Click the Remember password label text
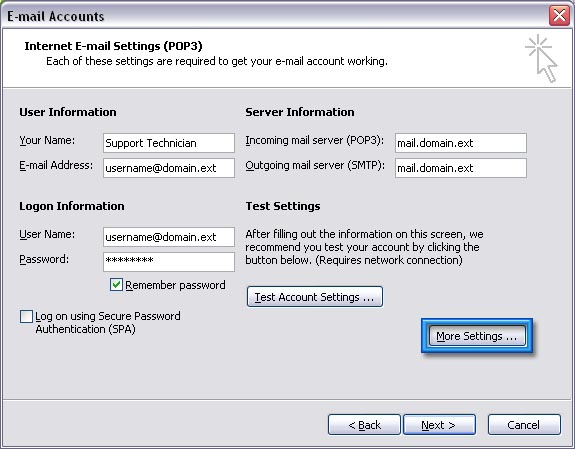The image size is (575, 449). coord(175,285)
